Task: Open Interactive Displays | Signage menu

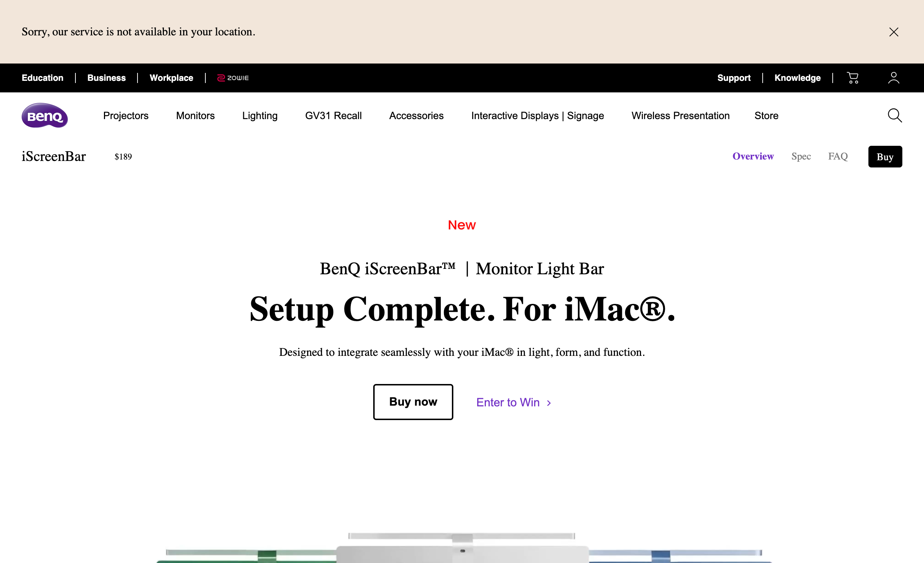Action: click(x=537, y=115)
